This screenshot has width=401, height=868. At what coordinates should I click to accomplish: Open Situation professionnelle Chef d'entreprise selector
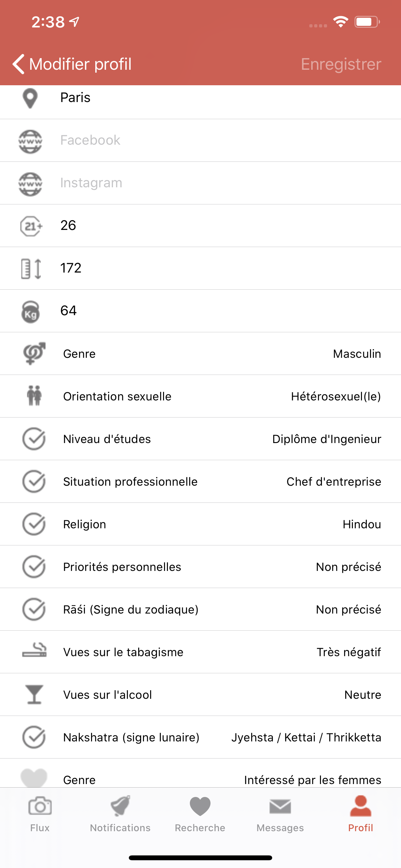pyautogui.click(x=200, y=481)
